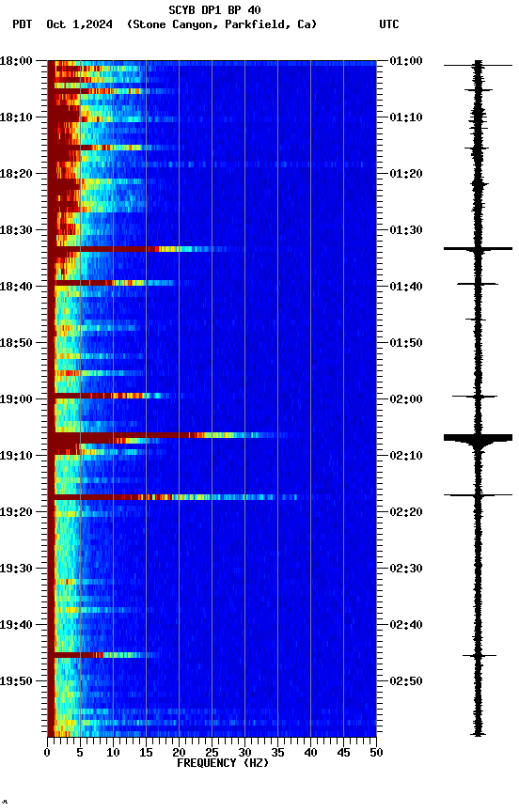Click the date 'Oct 1,2024'
This screenshot has height=812, width=519.
pyautogui.click(x=79, y=24)
